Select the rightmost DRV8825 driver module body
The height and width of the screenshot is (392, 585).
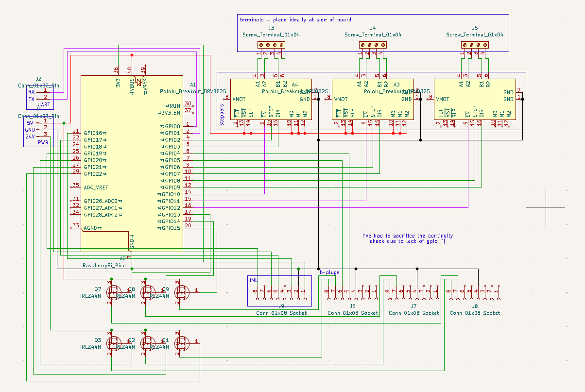(x=475, y=99)
